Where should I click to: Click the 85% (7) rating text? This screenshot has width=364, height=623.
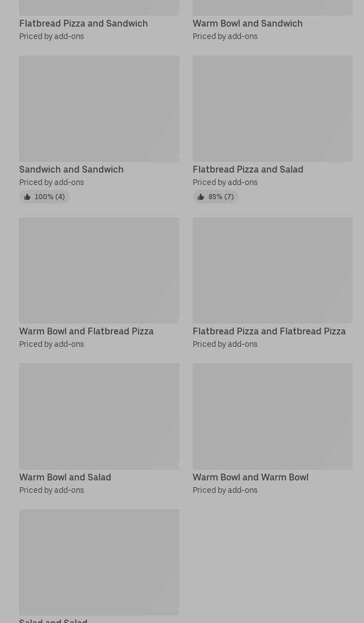click(x=221, y=197)
